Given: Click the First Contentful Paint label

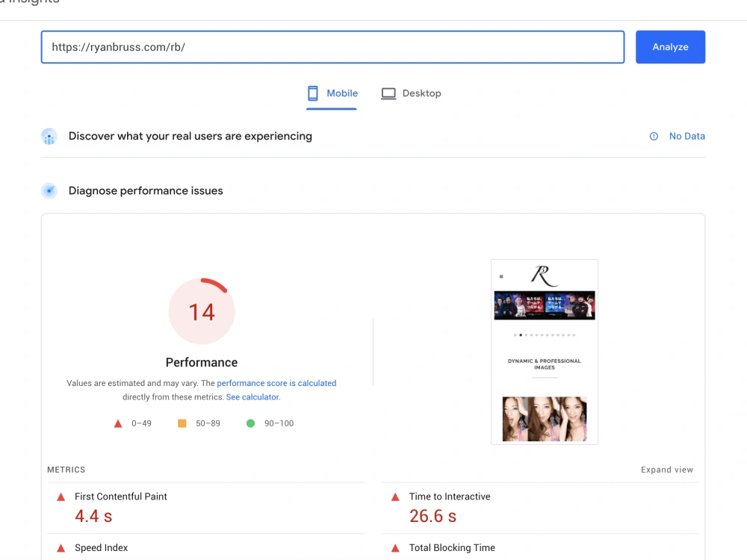Looking at the screenshot, I should [121, 497].
